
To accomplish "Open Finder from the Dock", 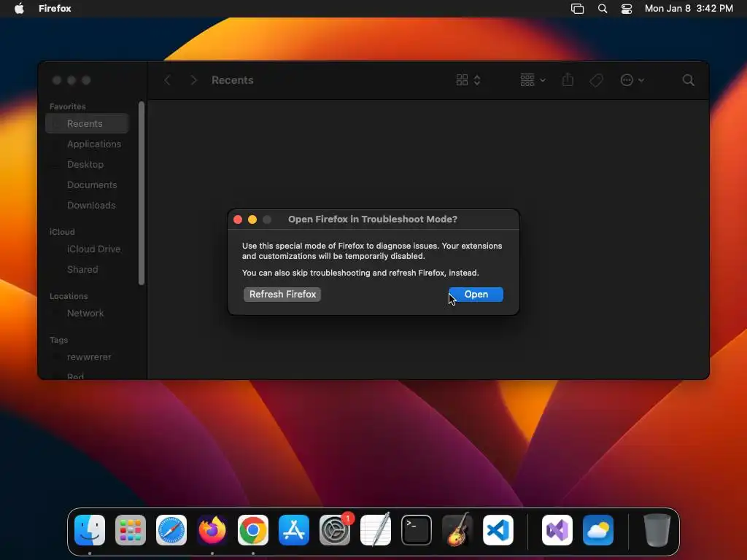I will [x=90, y=530].
